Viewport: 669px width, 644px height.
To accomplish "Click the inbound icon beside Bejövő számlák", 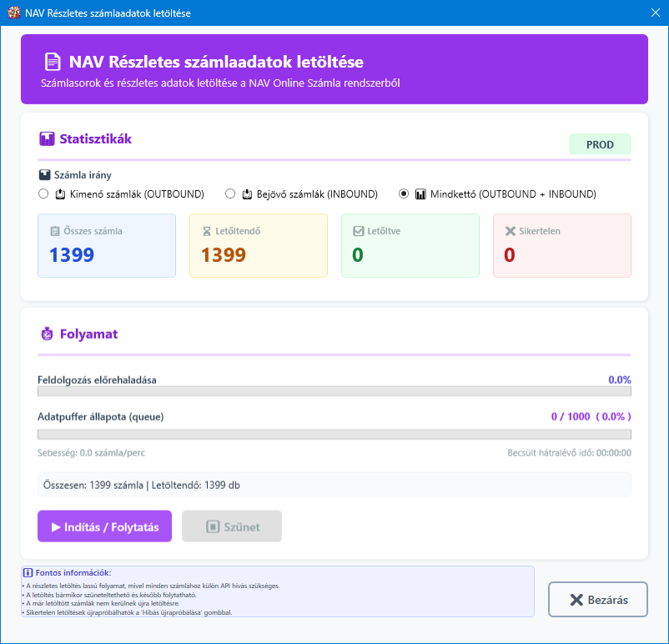I will point(245,194).
